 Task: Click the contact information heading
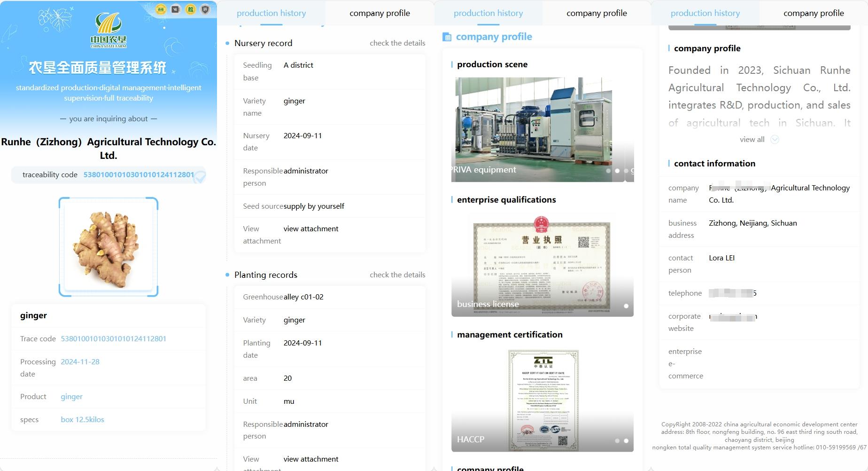[714, 163]
